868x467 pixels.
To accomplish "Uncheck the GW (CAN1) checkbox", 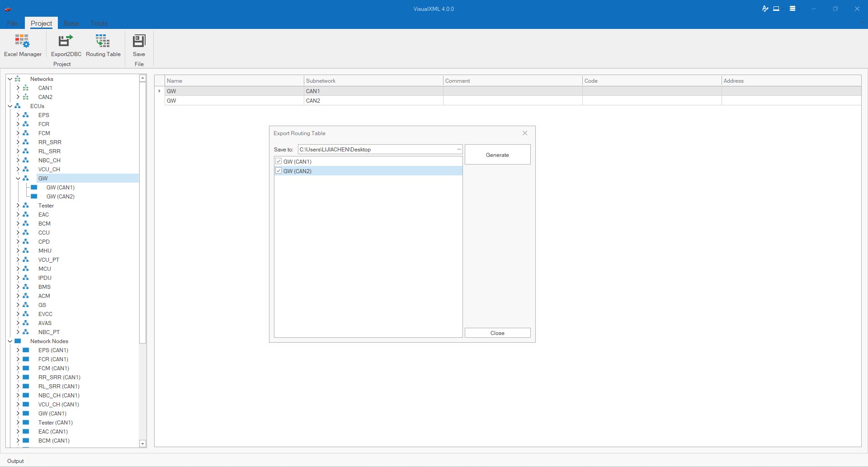I will click(278, 161).
